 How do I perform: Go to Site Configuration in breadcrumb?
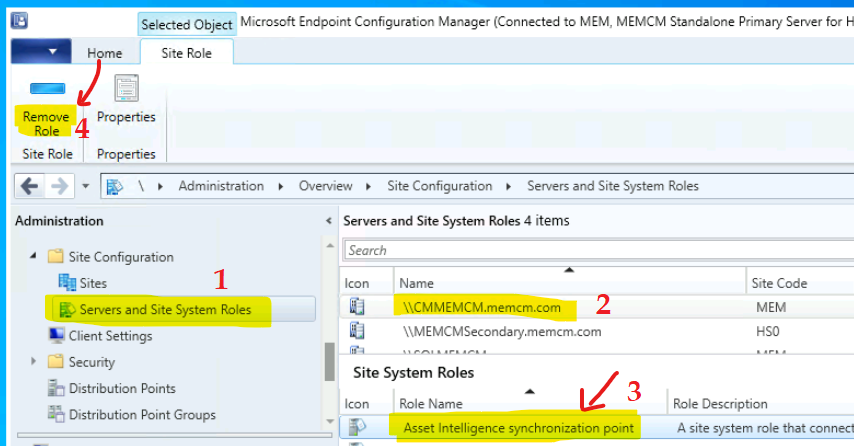pos(440,186)
